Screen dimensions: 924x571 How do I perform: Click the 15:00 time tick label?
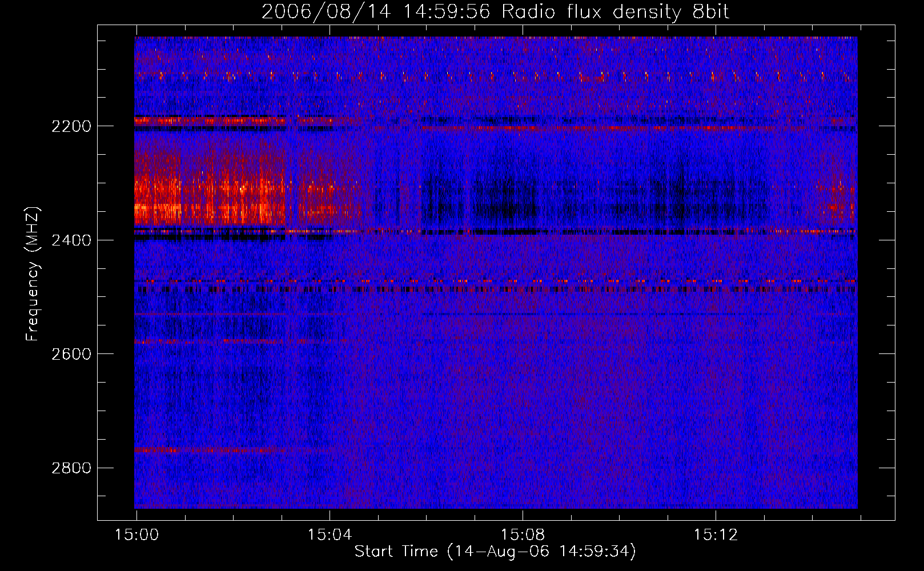(136, 535)
